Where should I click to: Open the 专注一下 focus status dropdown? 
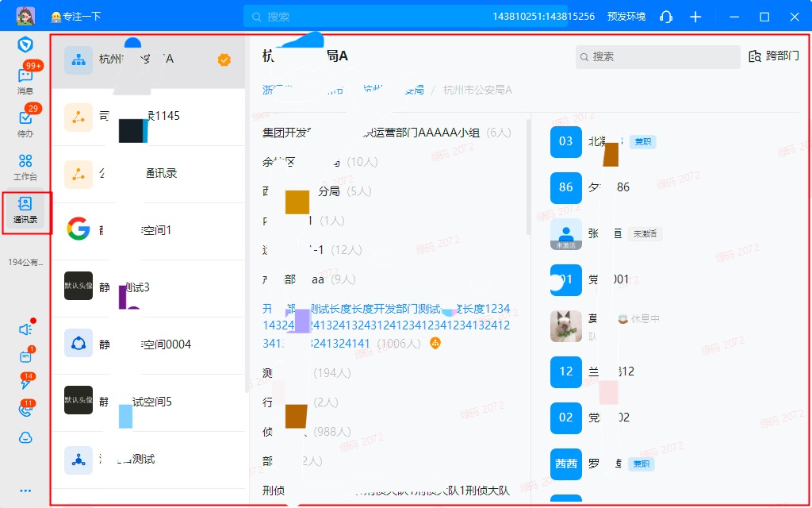[x=76, y=17]
